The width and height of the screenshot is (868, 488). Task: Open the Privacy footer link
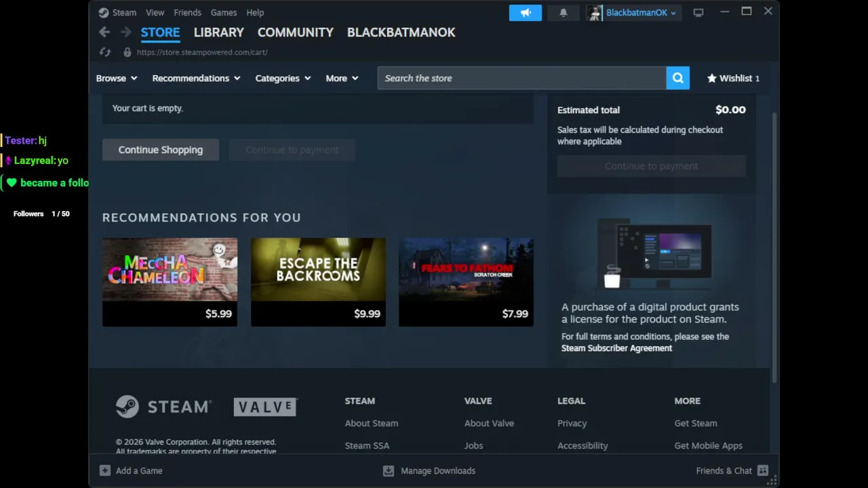[x=572, y=423]
